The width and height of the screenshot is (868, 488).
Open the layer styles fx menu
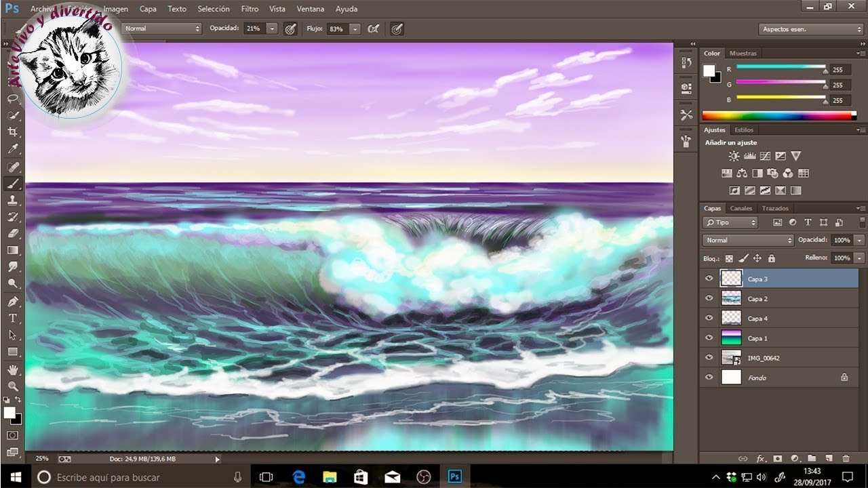[761, 459]
